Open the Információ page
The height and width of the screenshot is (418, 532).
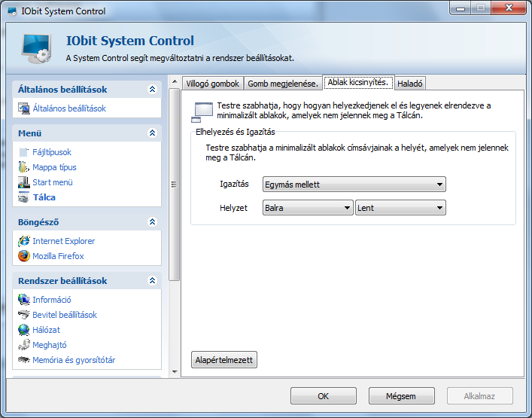[52, 300]
